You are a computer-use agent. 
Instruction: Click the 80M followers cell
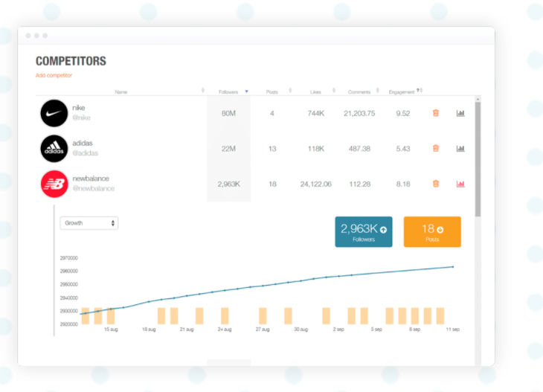click(x=228, y=113)
